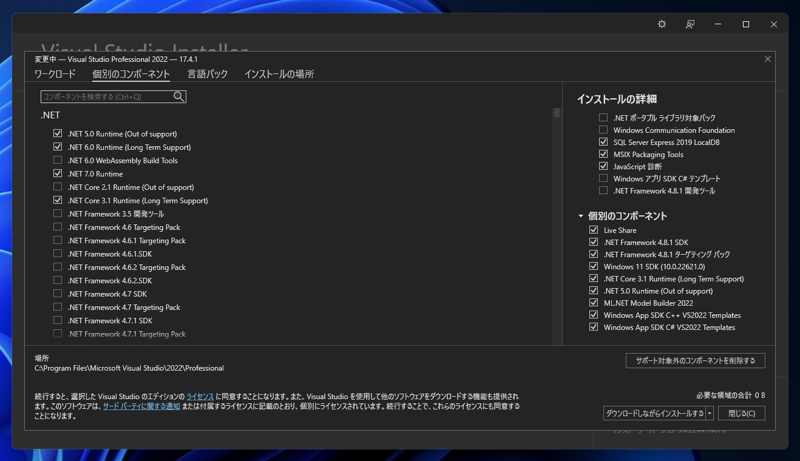This screenshot has height=461, width=800.
Task: Check .NET Framework 4.6.1 Targeting Pack
Action: point(58,240)
